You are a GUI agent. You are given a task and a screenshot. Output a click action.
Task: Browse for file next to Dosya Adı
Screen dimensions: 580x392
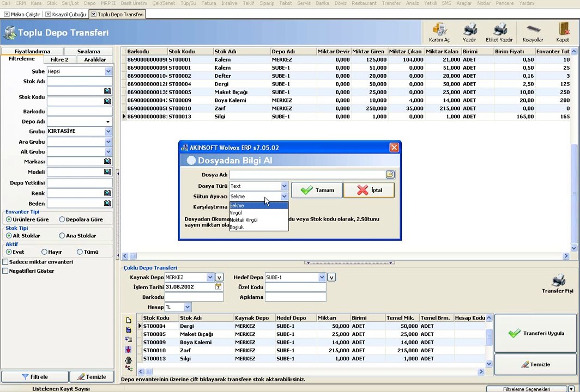(x=390, y=174)
